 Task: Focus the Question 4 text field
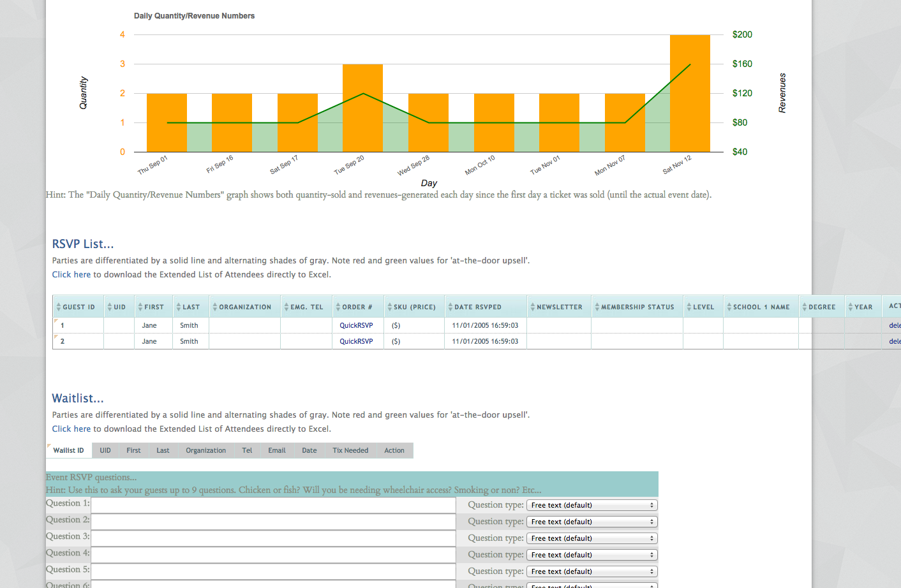(273, 555)
